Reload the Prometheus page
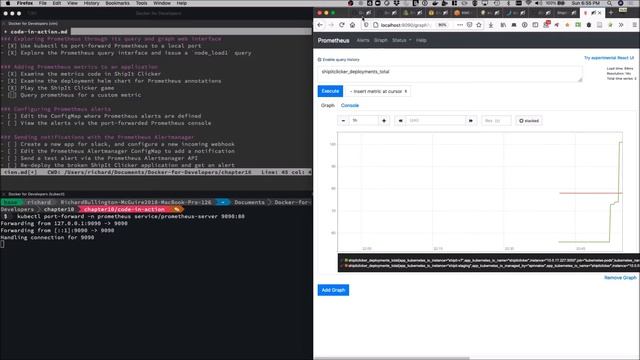This screenshot has height=360, width=640. click(x=342, y=25)
